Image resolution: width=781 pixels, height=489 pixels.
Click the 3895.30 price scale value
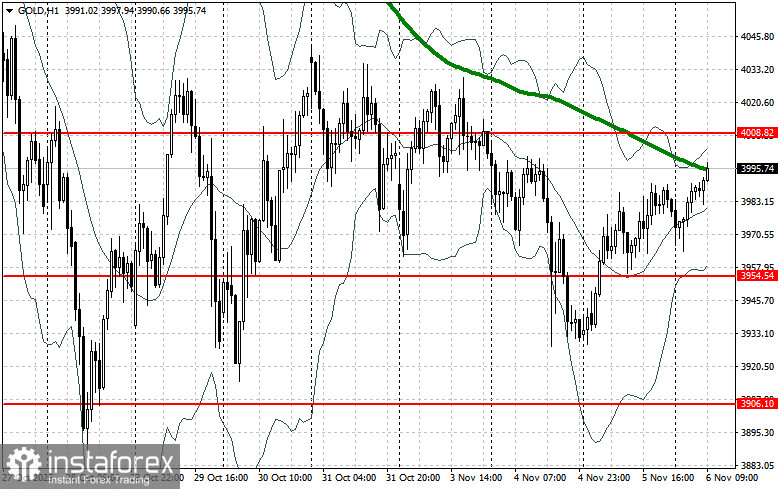click(757, 432)
